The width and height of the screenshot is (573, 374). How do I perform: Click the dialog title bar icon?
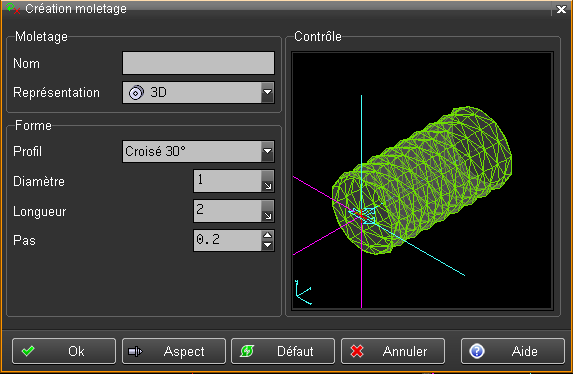[13, 8]
